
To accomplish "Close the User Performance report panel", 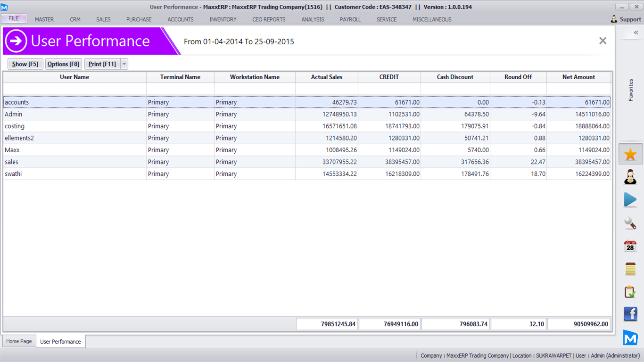I will click(x=603, y=41).
